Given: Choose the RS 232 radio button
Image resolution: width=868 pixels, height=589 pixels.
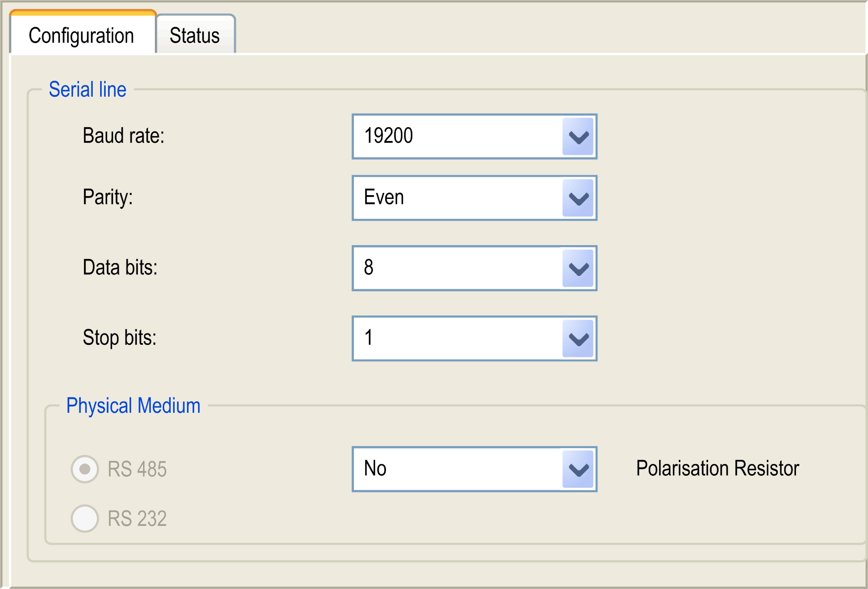Looking at the screenshot, I should coord(85,519).
